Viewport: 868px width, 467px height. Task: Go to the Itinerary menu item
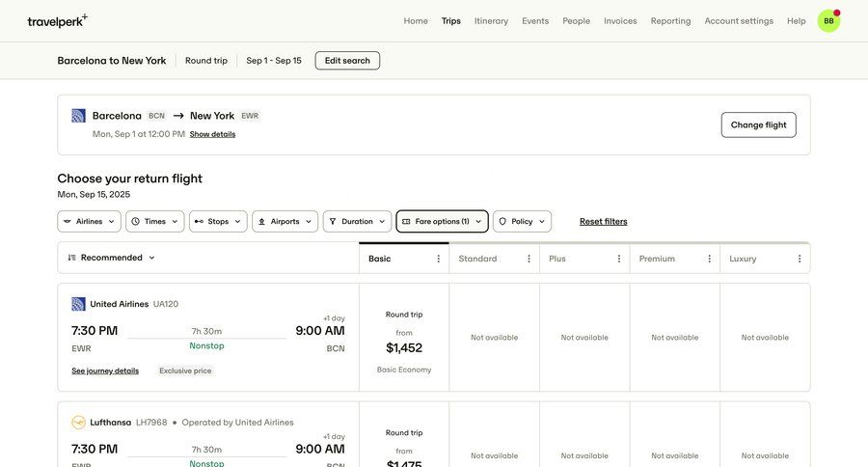click(491, 21)
